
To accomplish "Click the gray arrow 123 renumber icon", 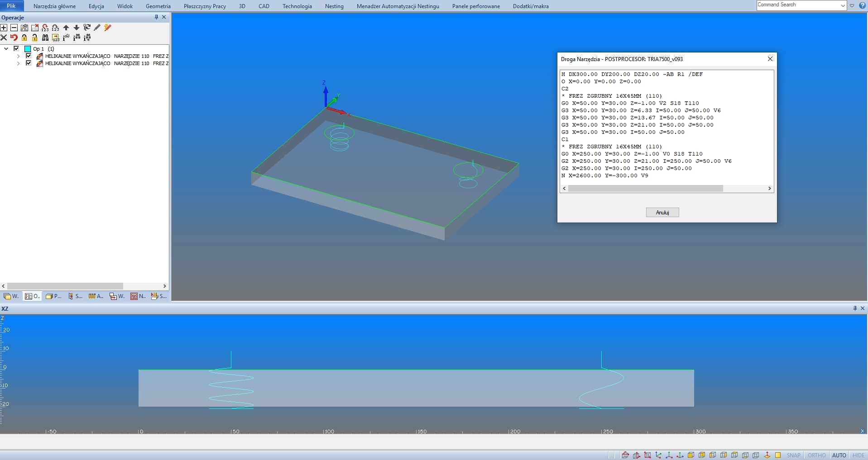I will pyautogui.click(x=56, y=28).
